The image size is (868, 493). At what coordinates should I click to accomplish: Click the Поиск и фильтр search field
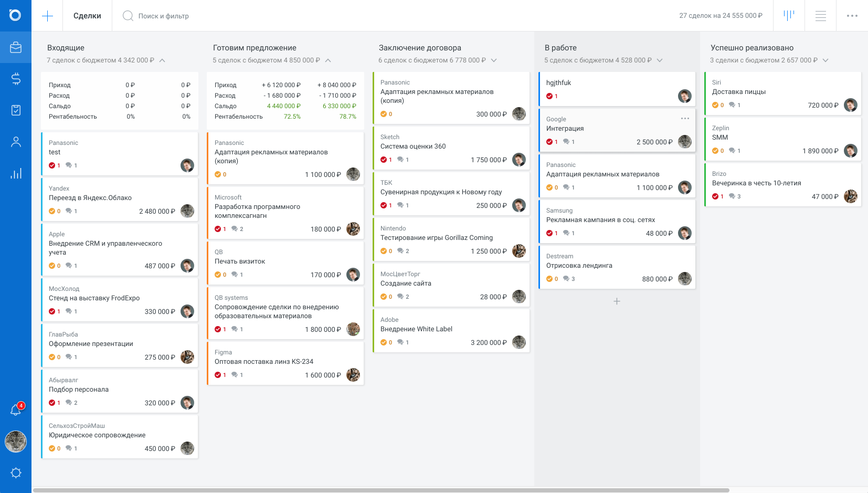point(163,16)
